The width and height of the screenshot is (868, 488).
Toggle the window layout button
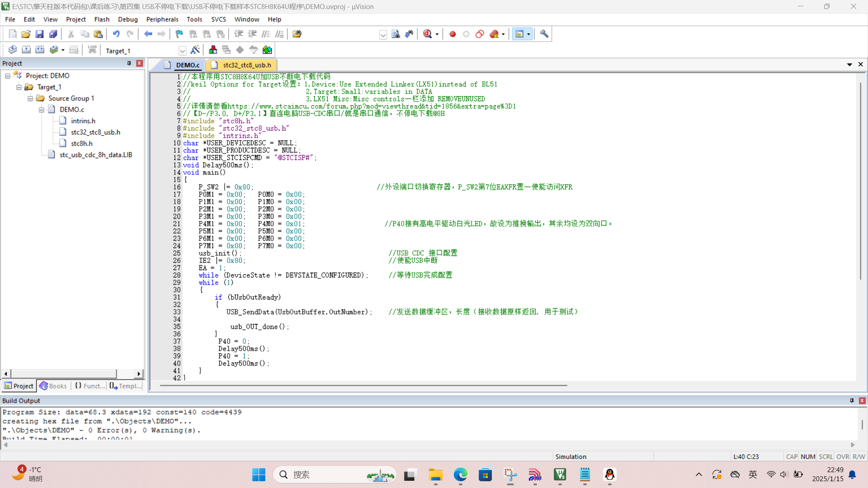click(519, 34)
